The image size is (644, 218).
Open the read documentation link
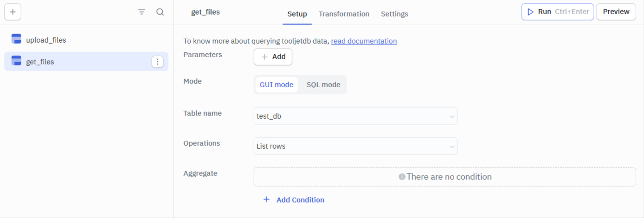pyautogui.click(x=364, y=41)
